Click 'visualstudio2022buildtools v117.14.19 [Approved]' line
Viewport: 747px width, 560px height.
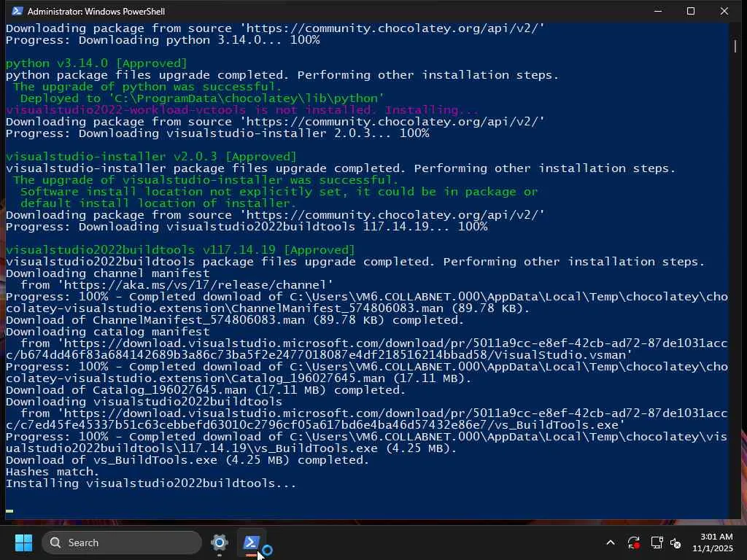pyautogui.click(x=180, y=250)
